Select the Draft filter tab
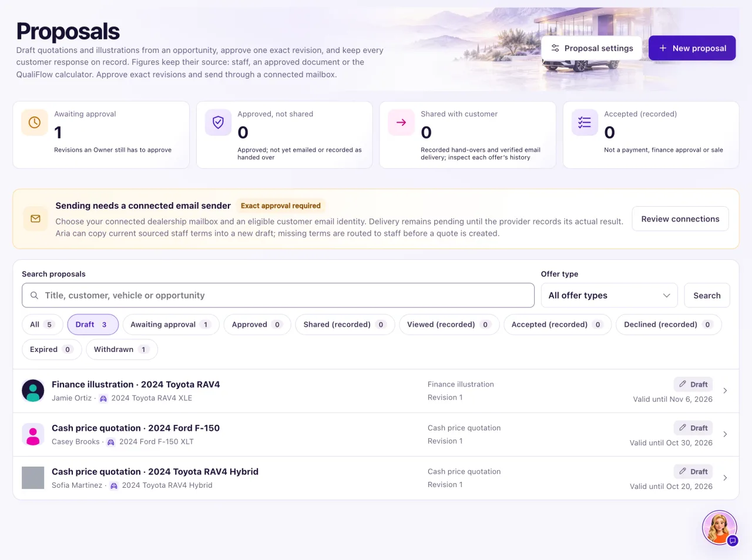 tap(93, 324)
